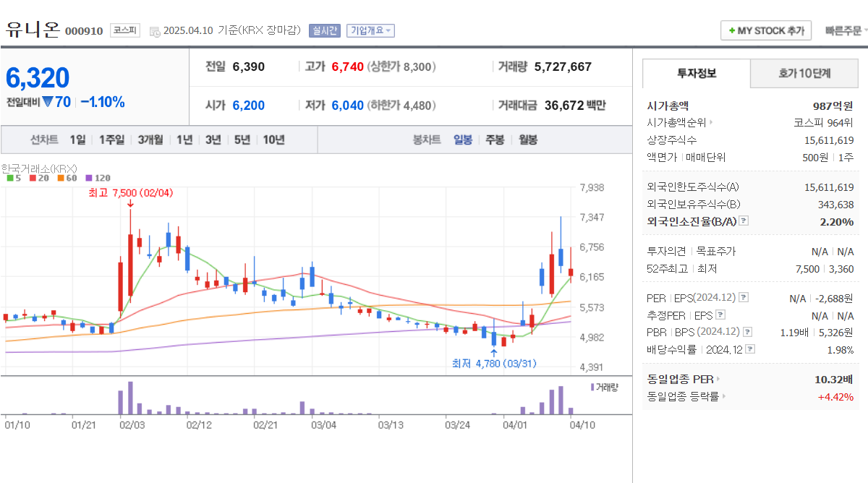Open help icon next to 외국인소진율(B/A)
Screen dimensions: 868x483
click(744, 221)
